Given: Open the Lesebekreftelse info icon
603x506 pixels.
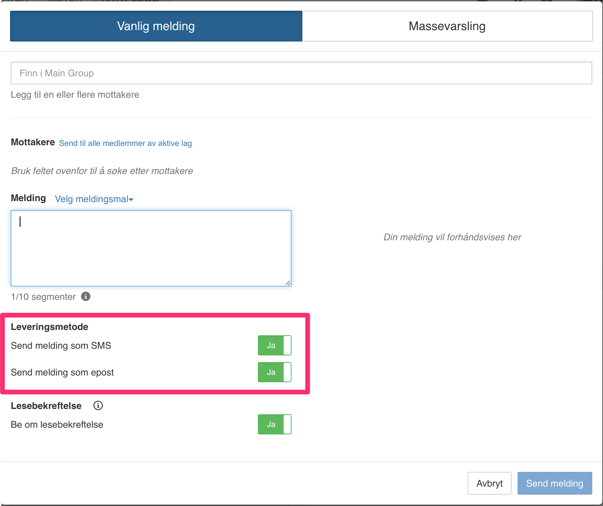Looking at the screenshot, I should pos(98,406).
